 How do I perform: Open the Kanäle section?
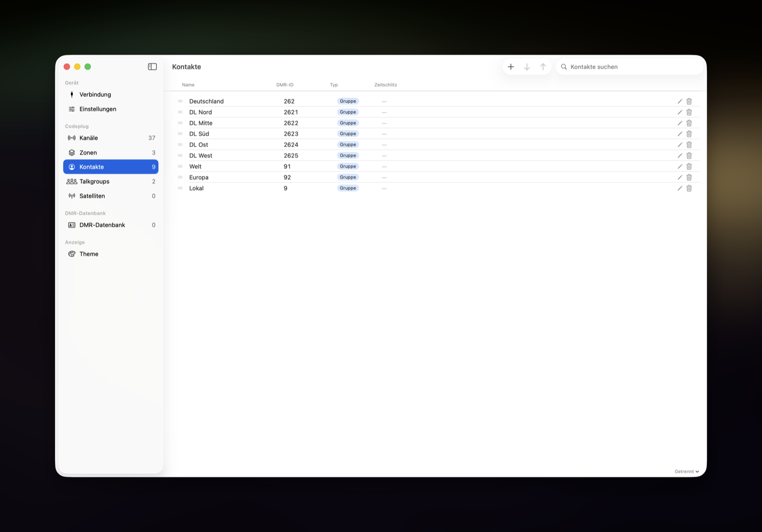pos(110,138)
